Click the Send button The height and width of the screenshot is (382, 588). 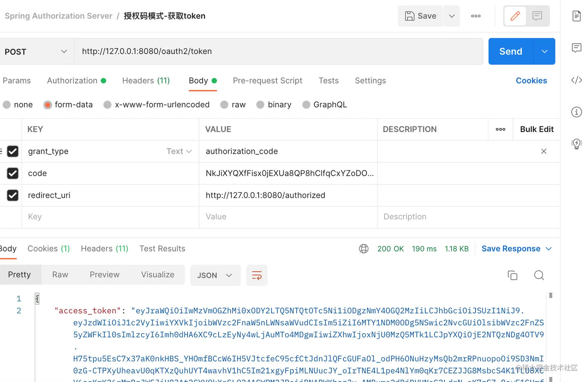click(x=511, y=51)
